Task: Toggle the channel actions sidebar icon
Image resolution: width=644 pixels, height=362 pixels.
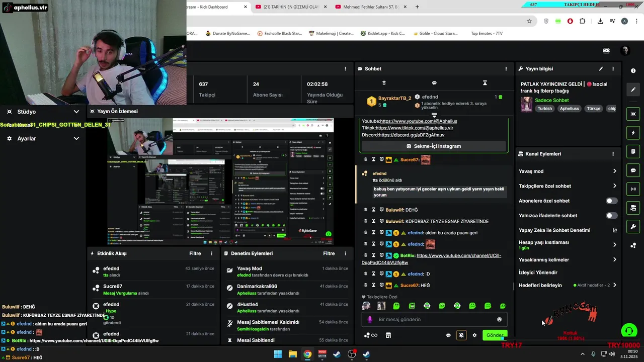Action: click(633, 208)
